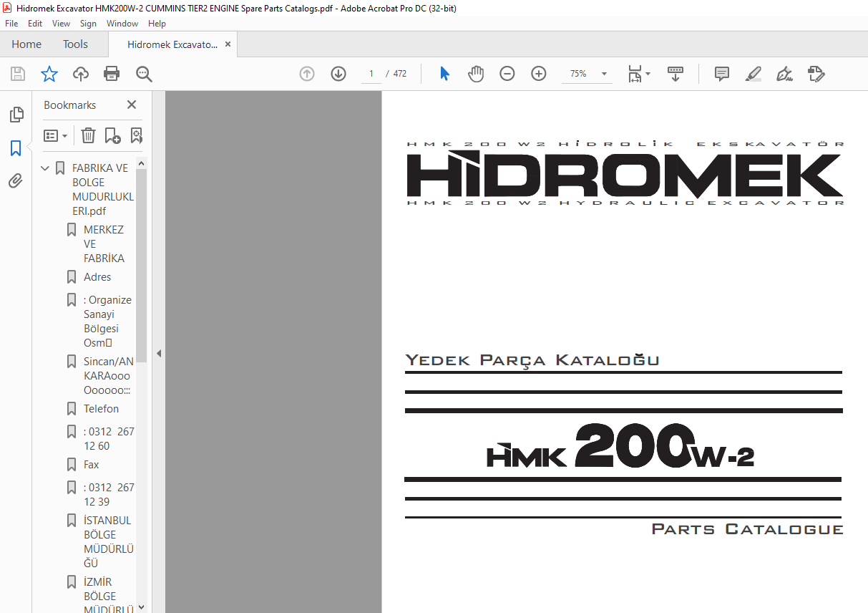Select the Highlight text tool
This screenshot has width=868, height=613.
click(x=754, y=74)
